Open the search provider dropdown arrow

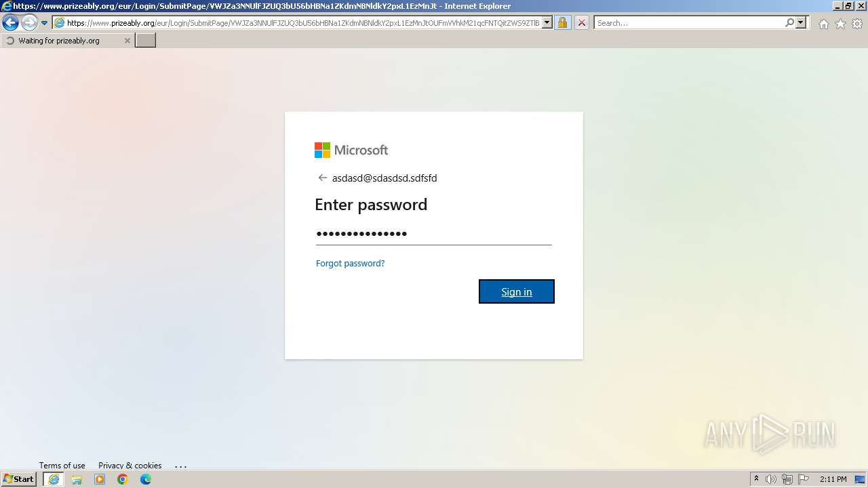pos(801,23)
